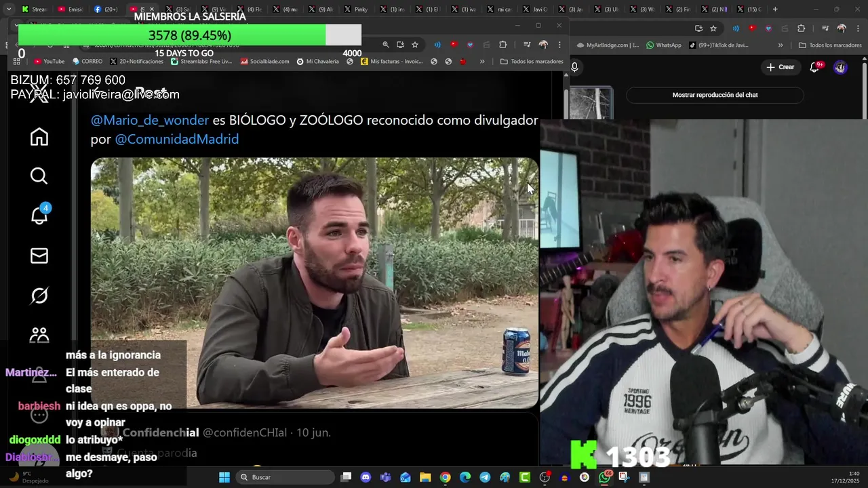The height and width of the screenshot is (488, 868).
Task: Open the Chrome profile avatar in right window
Action: point(842,28)
